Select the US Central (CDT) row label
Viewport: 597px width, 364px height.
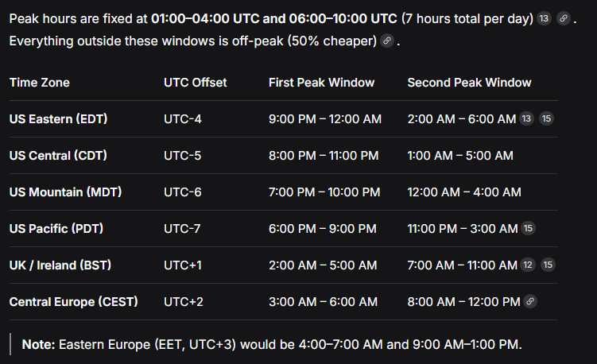[x=58, y=155]
